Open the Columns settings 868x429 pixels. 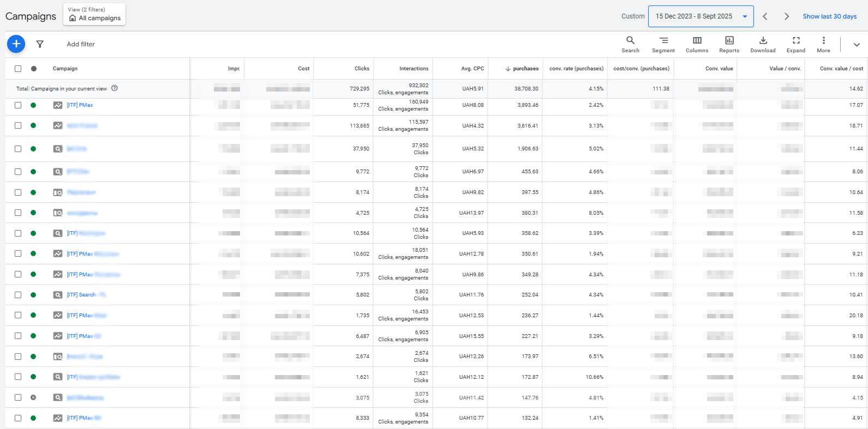697,44
